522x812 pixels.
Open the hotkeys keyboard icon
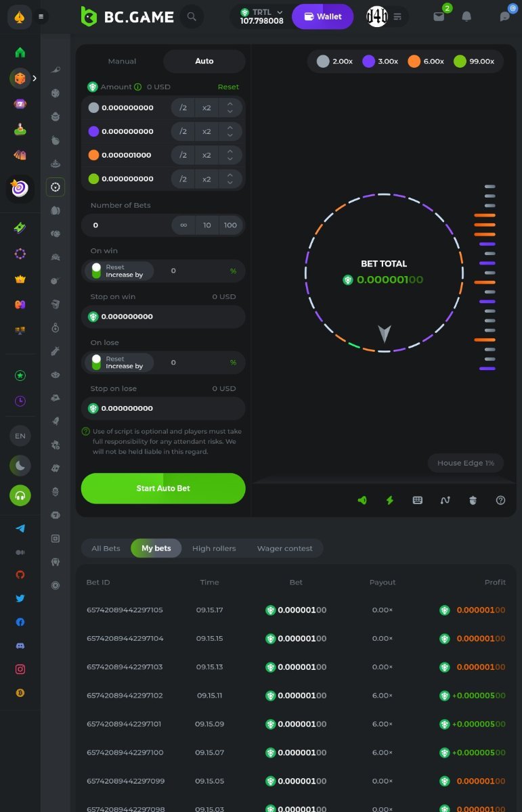click(418, 500)
